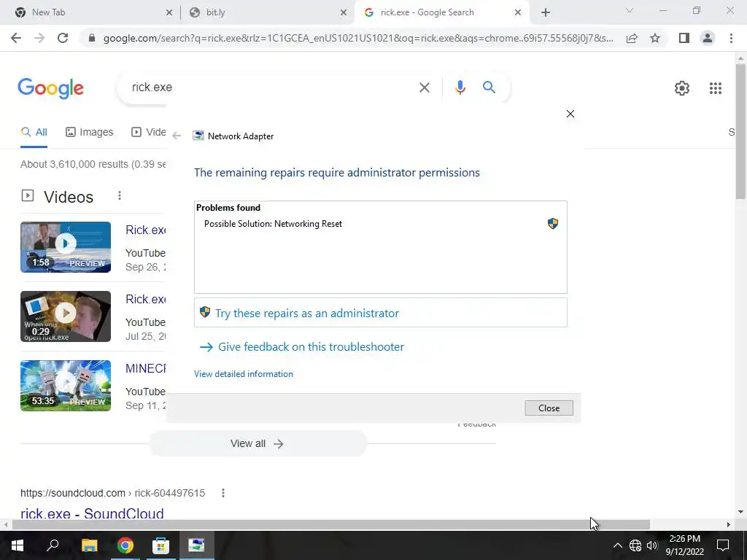Open View detailed information link
Screen dimensions: 747x560
(244, 374)
